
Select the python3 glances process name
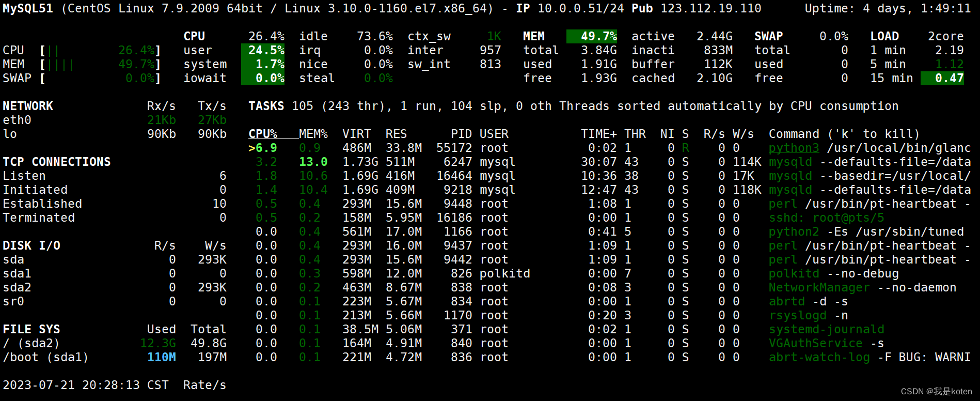coord(794,148)
